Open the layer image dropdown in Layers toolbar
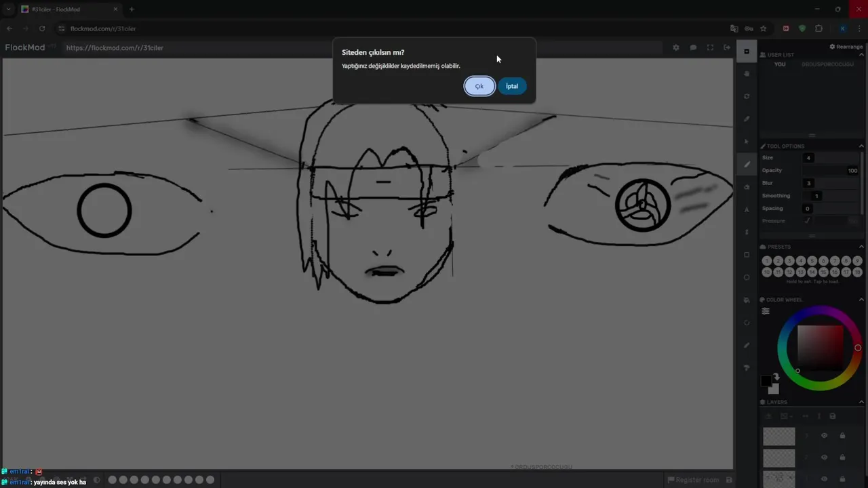868x488 pixels. pyautogui.click(x=785, y=415)
